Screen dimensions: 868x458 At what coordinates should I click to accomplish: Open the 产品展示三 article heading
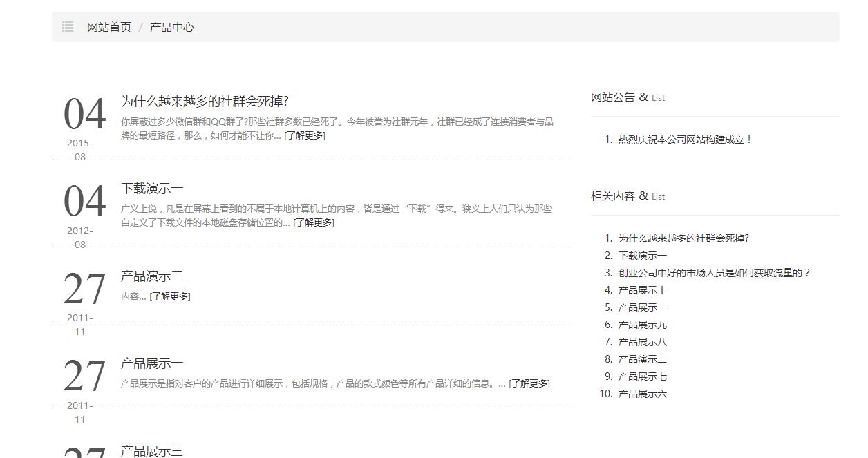(152, 450)
